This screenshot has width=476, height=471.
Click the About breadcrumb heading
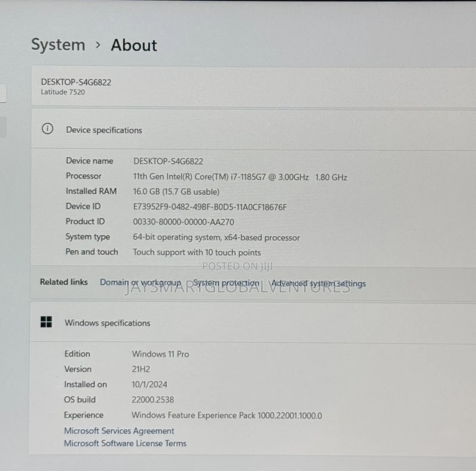(134, 46)
